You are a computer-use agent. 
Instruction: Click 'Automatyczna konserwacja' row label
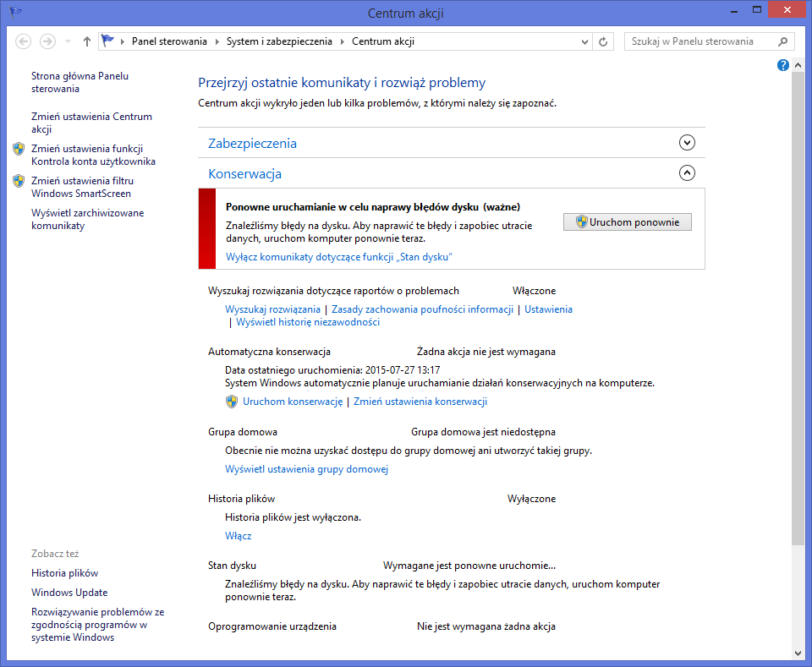(269, 352)
